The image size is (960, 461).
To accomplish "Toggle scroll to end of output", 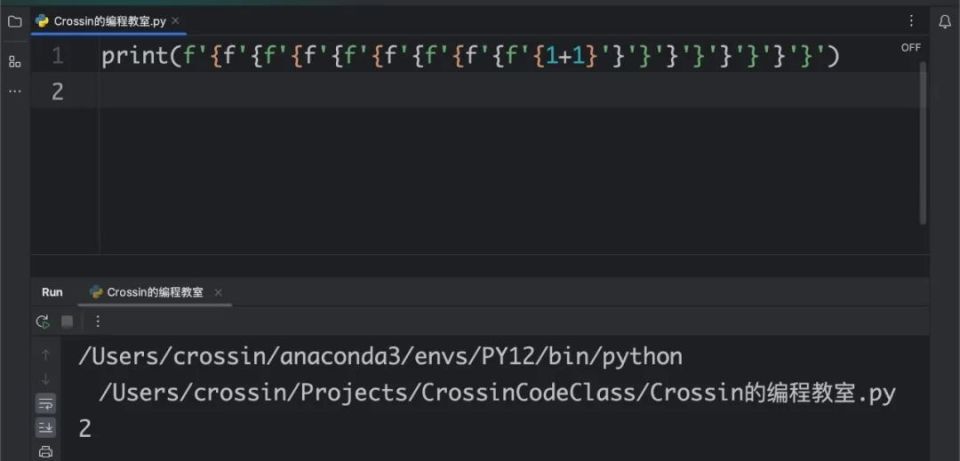I will (x=45, y=427).
